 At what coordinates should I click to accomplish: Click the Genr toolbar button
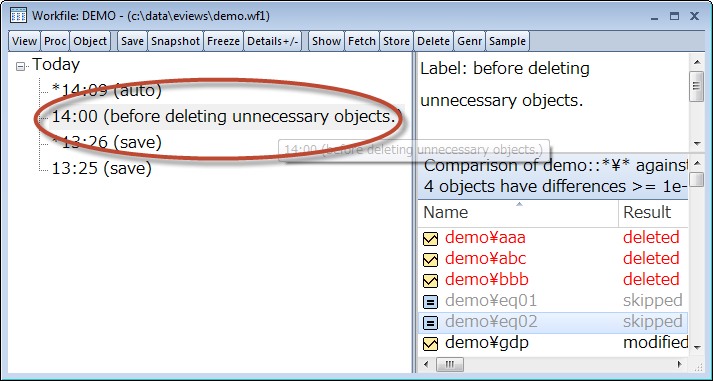click(x=469, y=41)
